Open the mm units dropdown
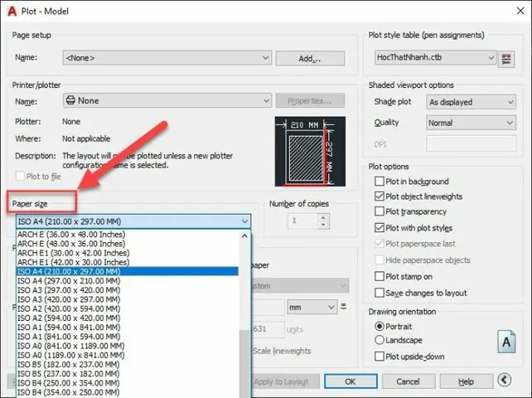 pos(312,308)
